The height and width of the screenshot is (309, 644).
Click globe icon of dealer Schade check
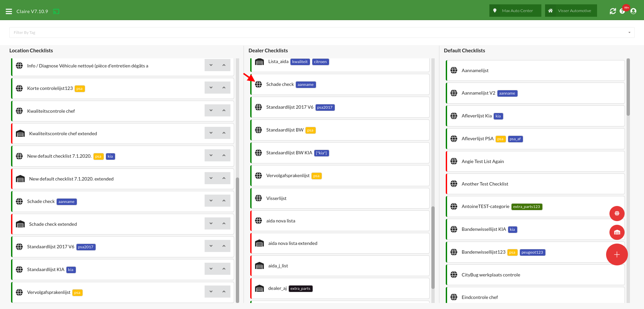tap(258, 84)
